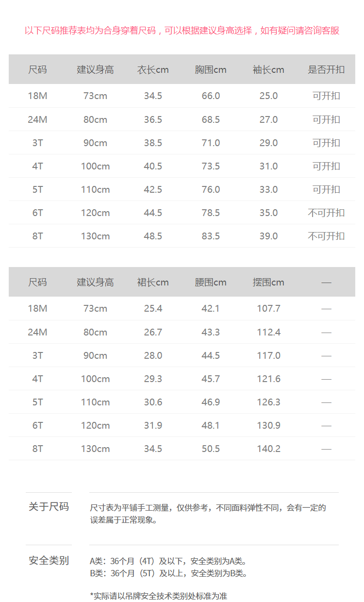Click the 衣长cm column header

pos(153,70)
